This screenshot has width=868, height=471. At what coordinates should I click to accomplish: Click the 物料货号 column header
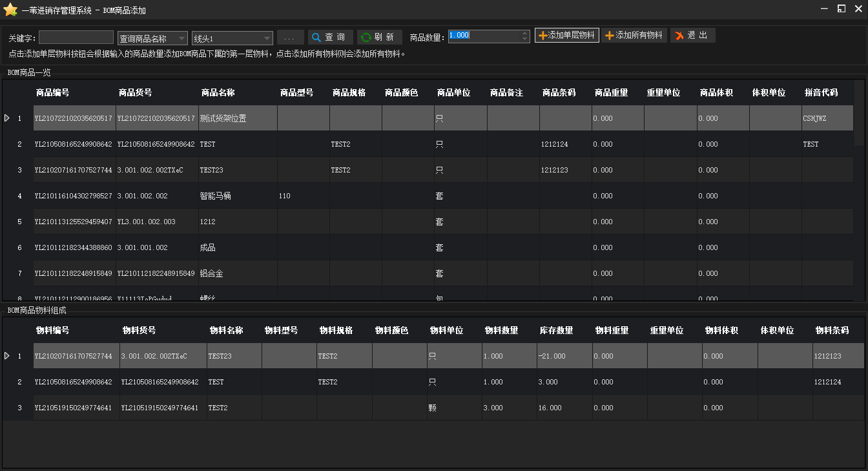[x=139, y=330]
